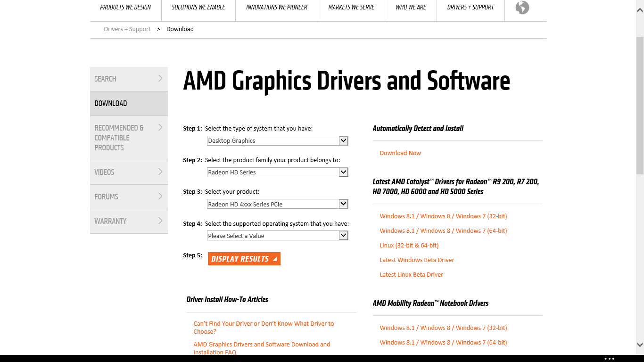The height and width of the screenshot is (362, 644).
Task: Open Linux (32-bit & 64-bit) driver link
Action: click(409, 246)
